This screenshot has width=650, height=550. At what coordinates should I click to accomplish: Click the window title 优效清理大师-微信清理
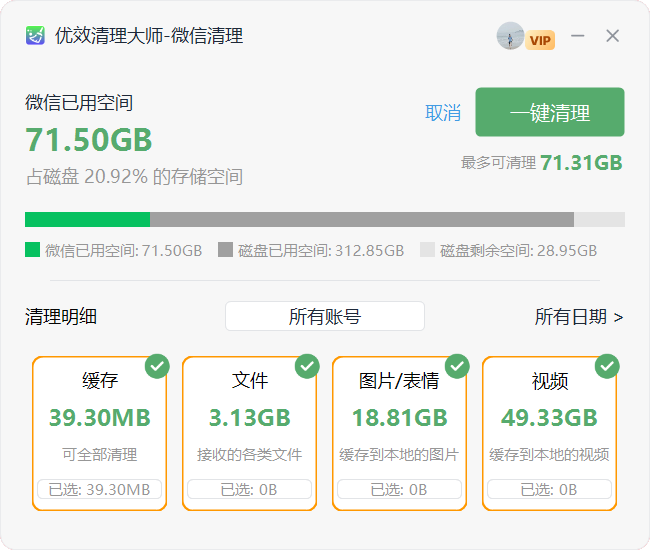click(x=149, y=36)
